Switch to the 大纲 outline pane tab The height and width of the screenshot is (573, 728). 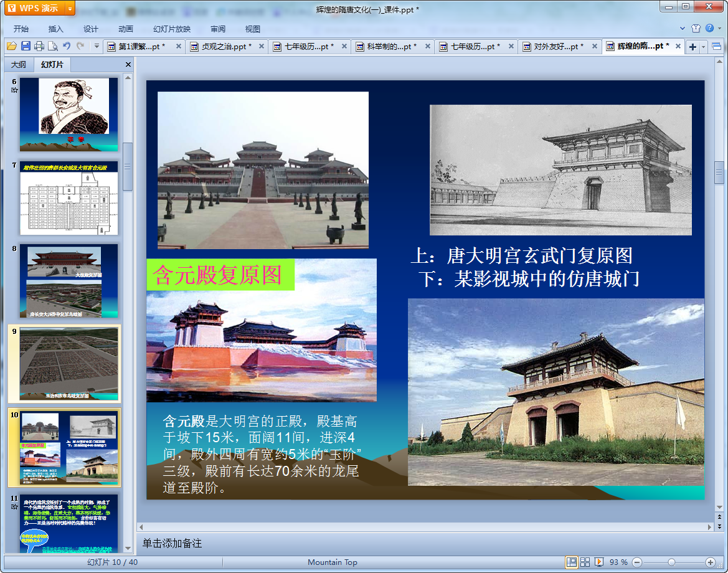(19, 64)
